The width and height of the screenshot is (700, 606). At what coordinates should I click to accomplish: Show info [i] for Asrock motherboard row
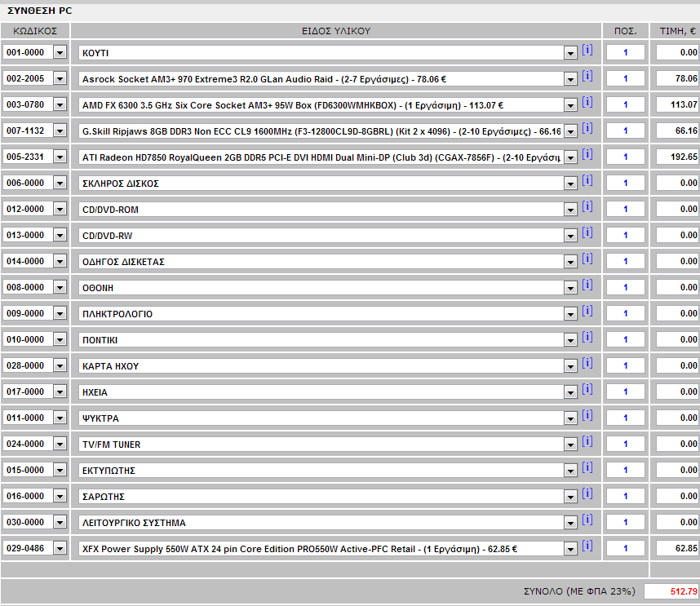point(587,77)
